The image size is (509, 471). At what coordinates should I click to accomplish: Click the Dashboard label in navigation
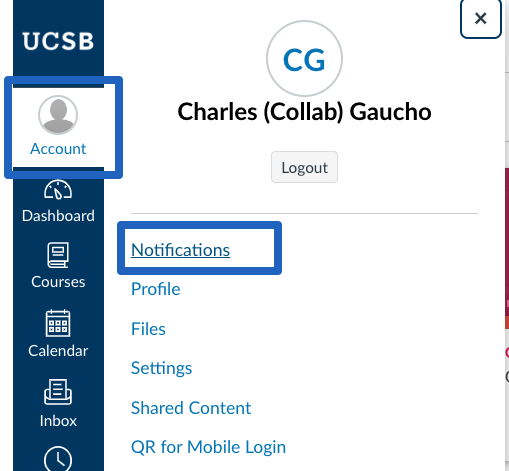point(58,216)
